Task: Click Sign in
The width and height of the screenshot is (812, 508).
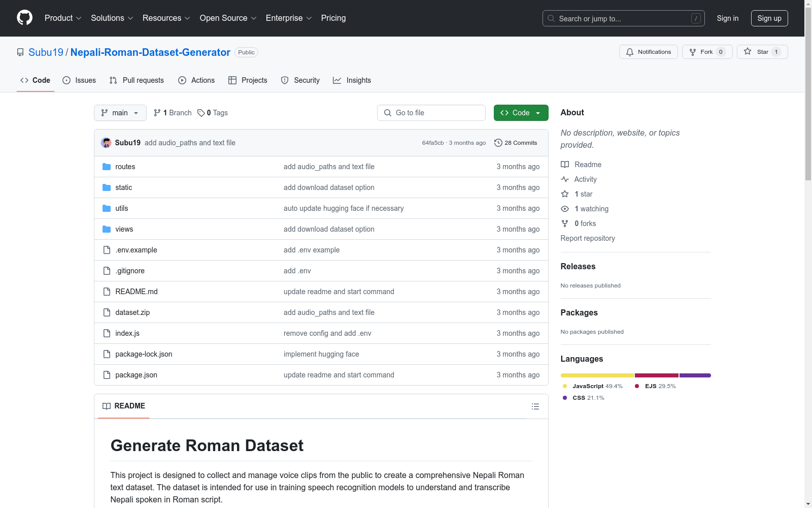Action: [728, 18]
